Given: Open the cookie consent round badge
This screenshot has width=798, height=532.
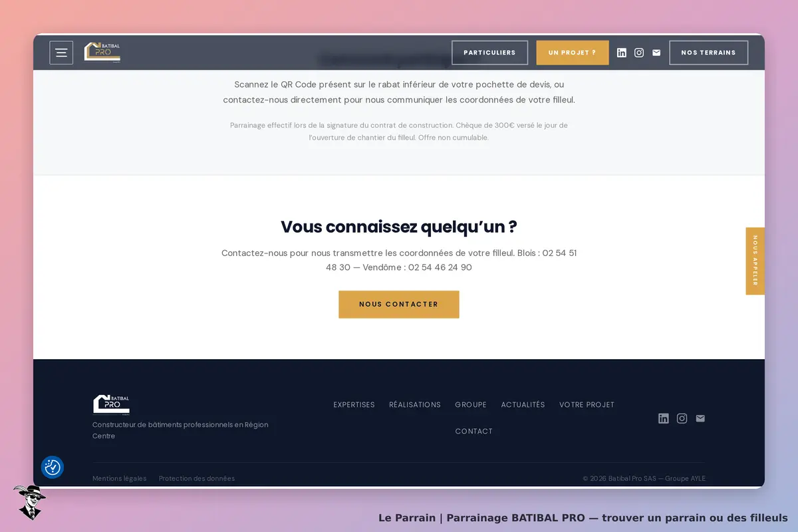Looking at the screenshot, I should coord(53,467).
